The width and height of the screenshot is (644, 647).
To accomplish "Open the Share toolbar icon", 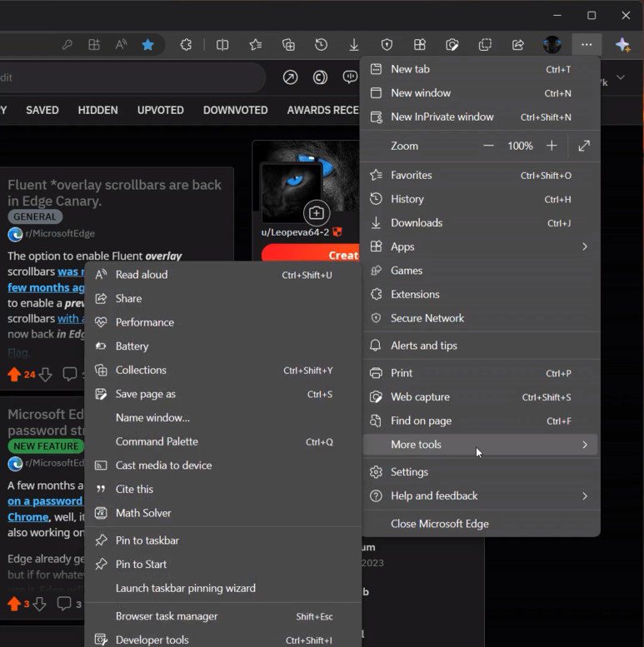I will [x=518, y=45].
